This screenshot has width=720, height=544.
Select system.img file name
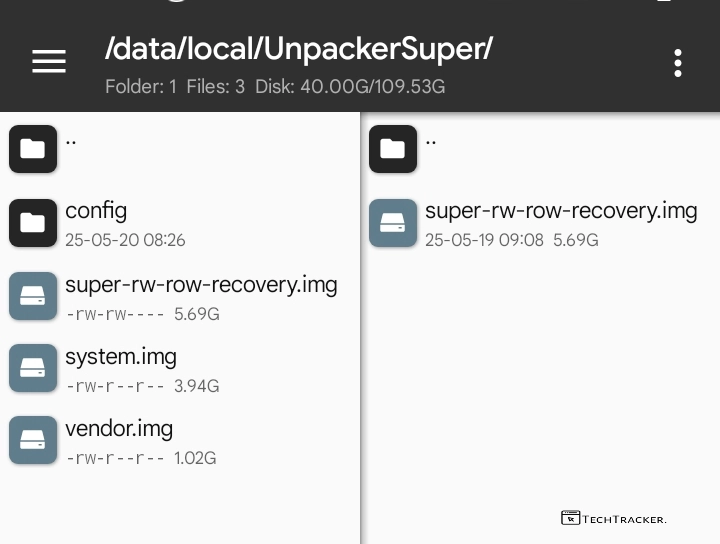click(121, 357)
